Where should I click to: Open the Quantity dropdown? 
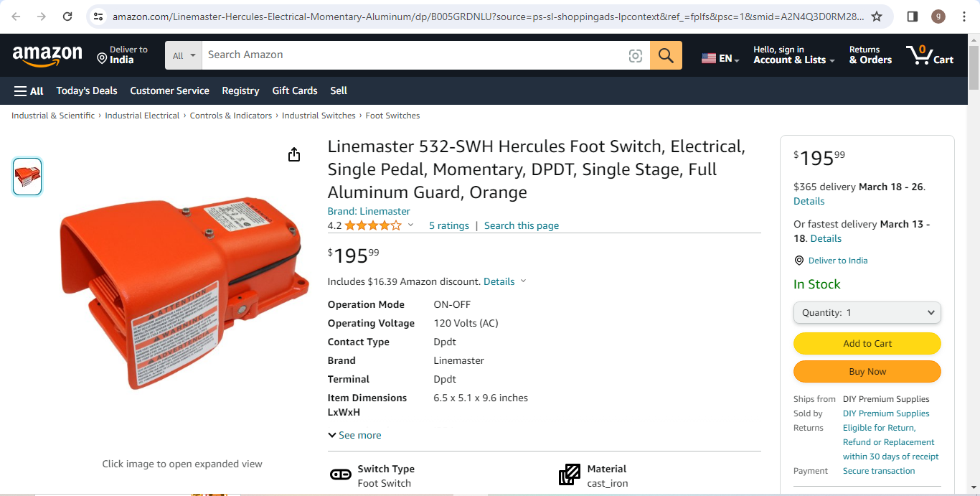[x=867, y=313]
